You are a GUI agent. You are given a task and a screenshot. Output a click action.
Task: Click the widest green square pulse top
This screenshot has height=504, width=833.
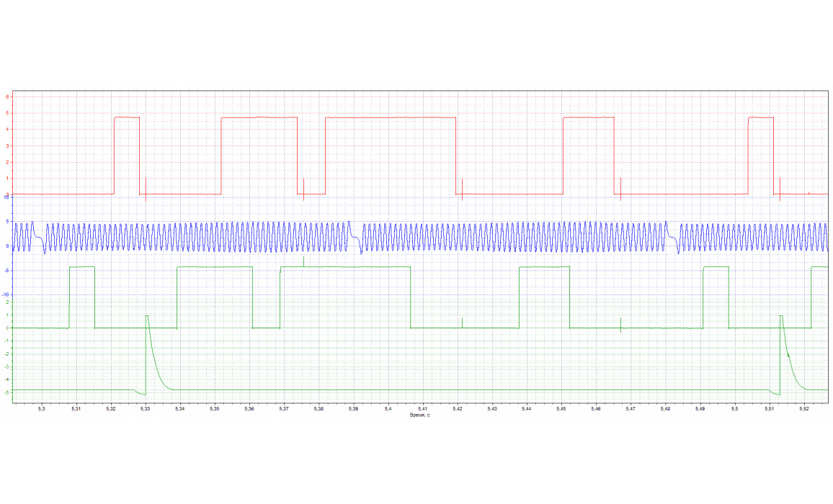click(x=344, y=267)
